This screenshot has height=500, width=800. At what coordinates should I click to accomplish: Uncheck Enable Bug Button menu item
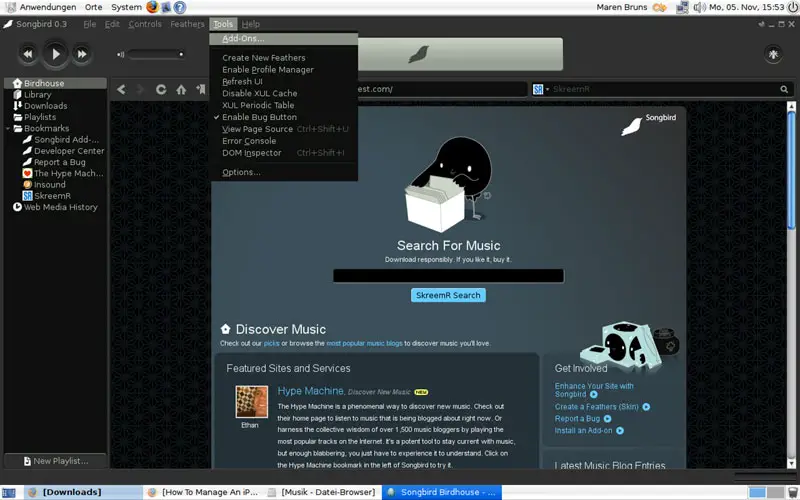point(283,117)
